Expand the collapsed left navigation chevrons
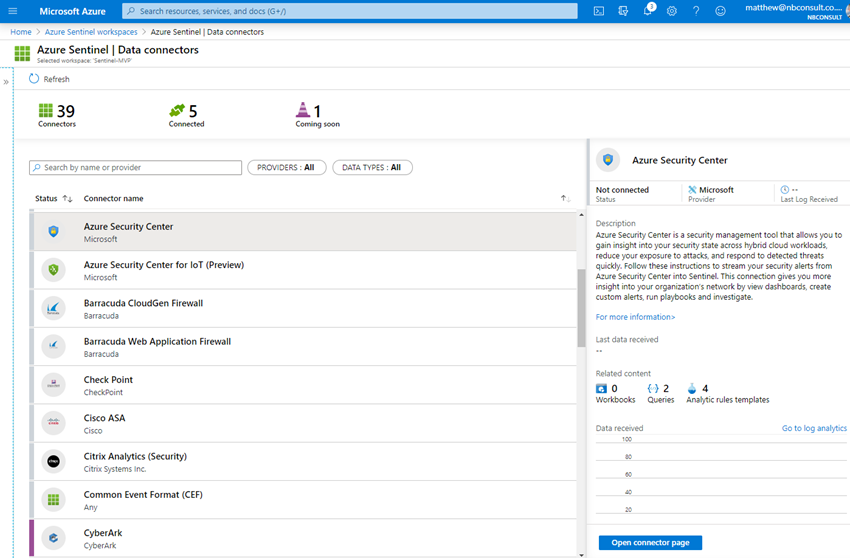The image size is (850, 558). tap(6, 82)
